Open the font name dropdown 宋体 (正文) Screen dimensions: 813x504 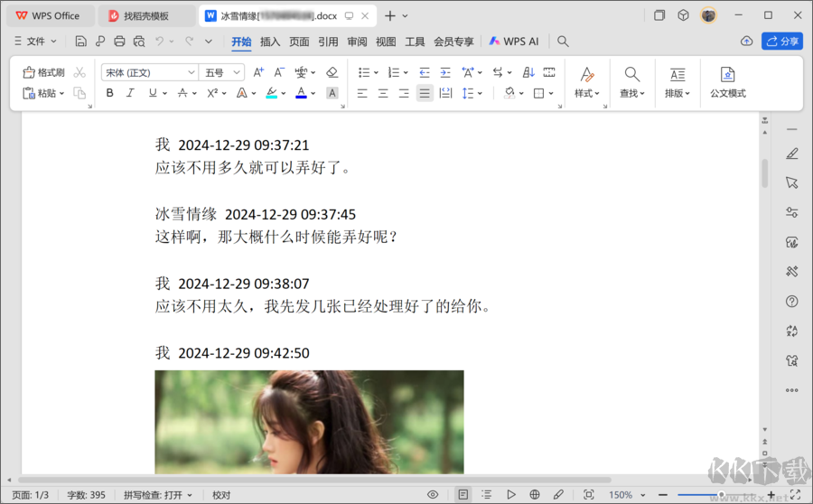click(x=149, y=72)
